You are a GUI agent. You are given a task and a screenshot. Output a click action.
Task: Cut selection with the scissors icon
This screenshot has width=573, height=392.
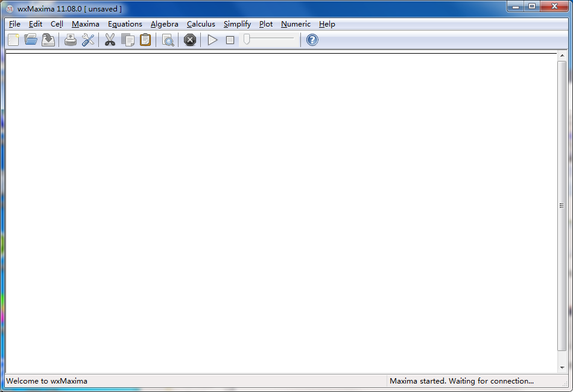(x=110, y=40)
